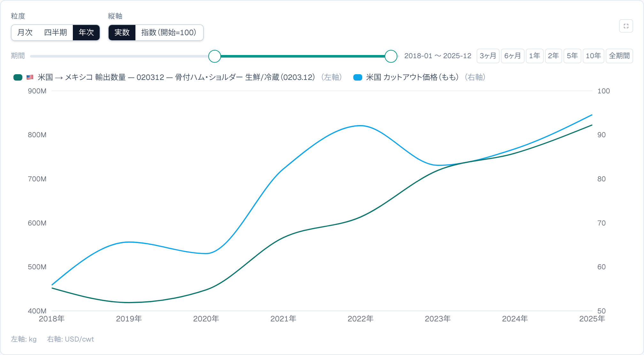Set period to 1年

[534, 56]
